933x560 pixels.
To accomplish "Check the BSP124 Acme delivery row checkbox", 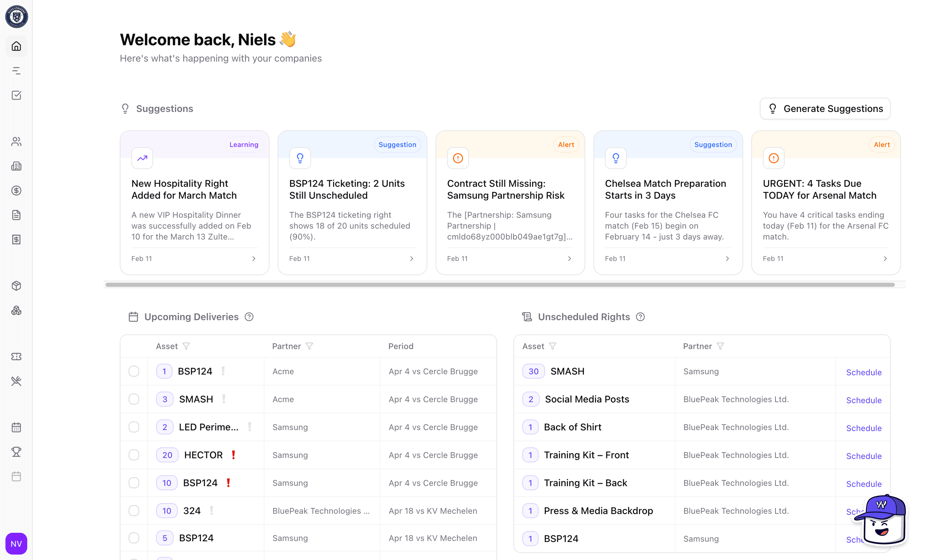I will pos(134,371).
